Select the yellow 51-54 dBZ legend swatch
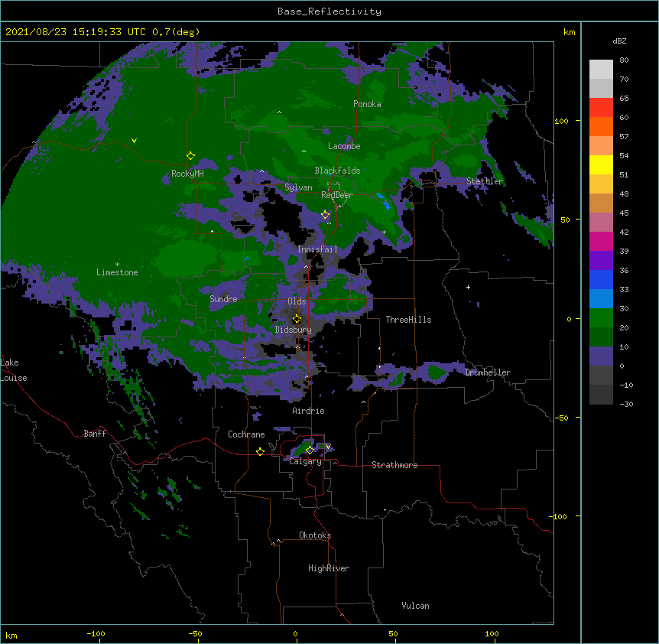The height and width of the screenshot is (644, 659). 601,164
